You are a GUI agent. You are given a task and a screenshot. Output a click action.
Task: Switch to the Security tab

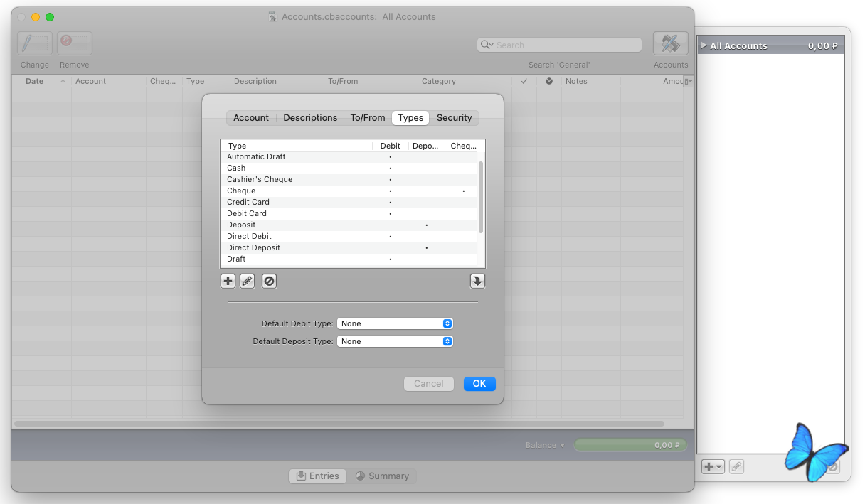coord(454,118)
